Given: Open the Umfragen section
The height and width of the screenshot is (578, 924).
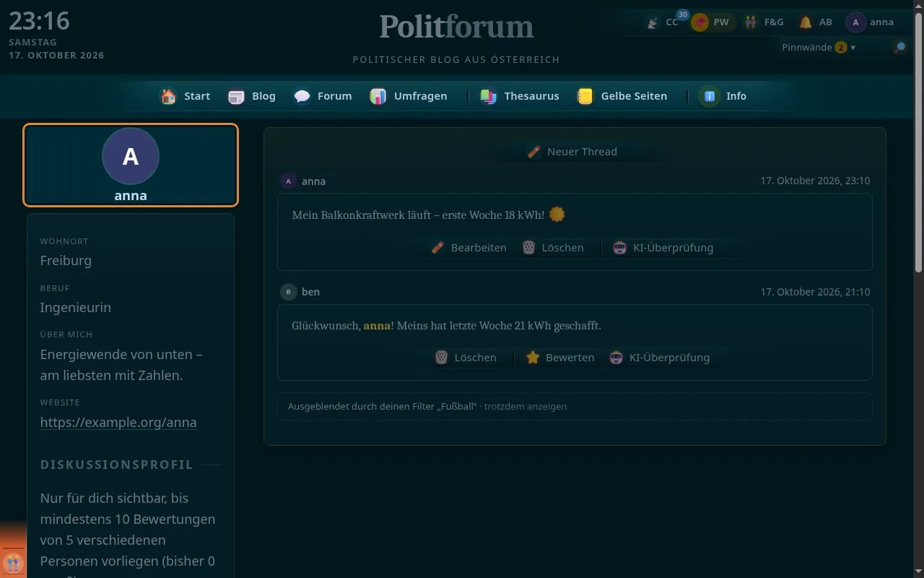Looking at the screenshot, I should point(409,96).
